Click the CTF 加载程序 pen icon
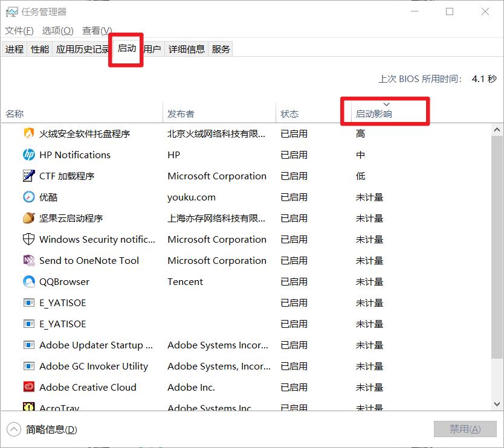 pyautogui.click(x=28, y=176)
